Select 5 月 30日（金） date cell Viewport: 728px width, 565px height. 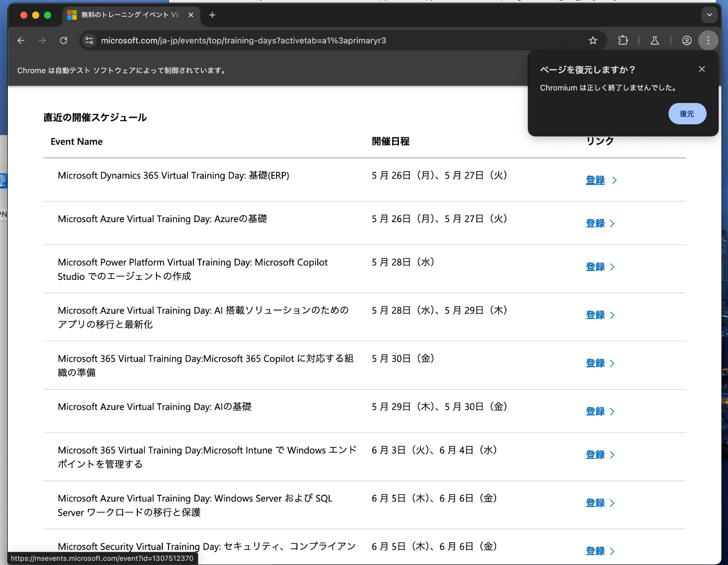point(404,358)
